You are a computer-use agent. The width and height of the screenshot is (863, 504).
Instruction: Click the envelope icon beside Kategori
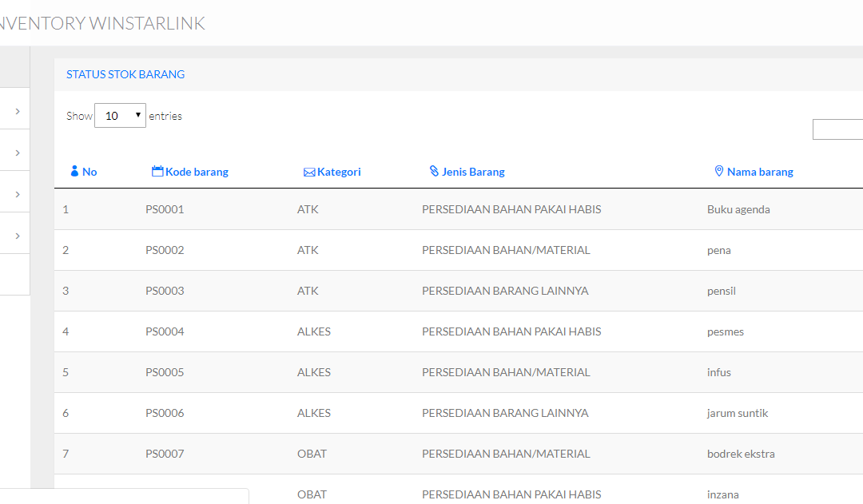309,173
